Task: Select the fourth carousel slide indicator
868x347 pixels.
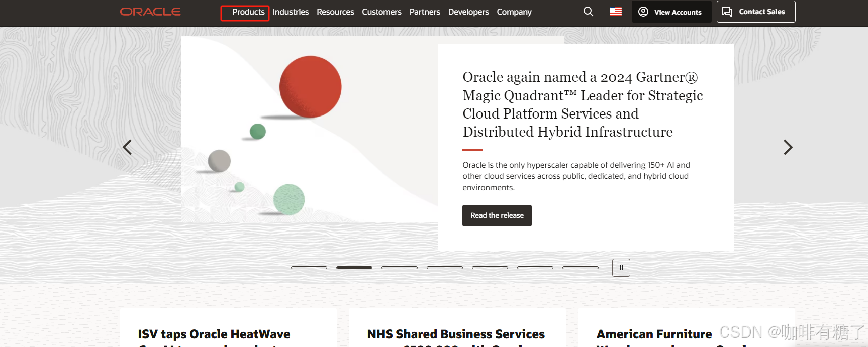Action: tap(445, 268)
